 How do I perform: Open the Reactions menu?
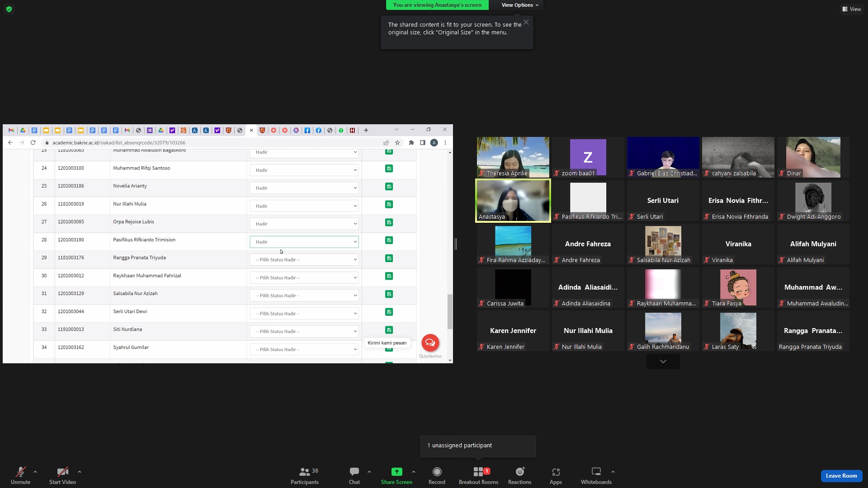(519, 476)
